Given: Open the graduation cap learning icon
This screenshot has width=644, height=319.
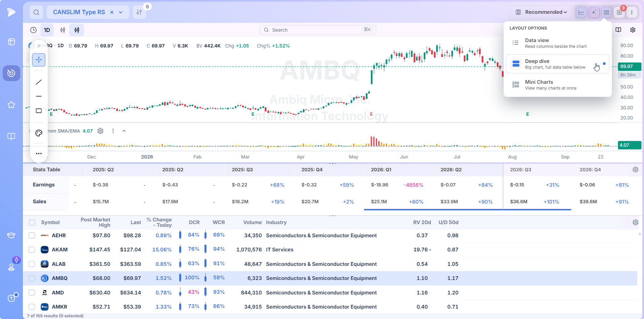Looking at the screenshot, I should coord(11,235).
